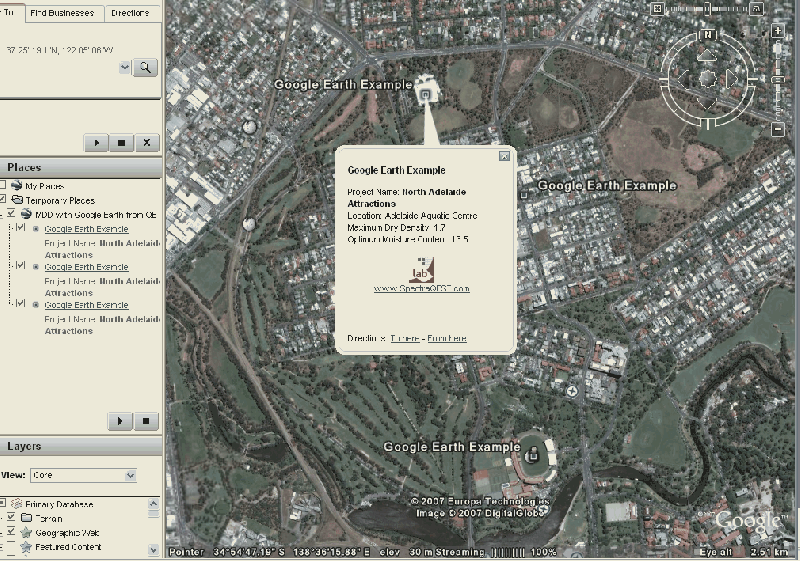Image resolution: width=800 pixels, height=561 pixels.
Task: Click the lab logo in the balloon
Action: pos(422,270)
